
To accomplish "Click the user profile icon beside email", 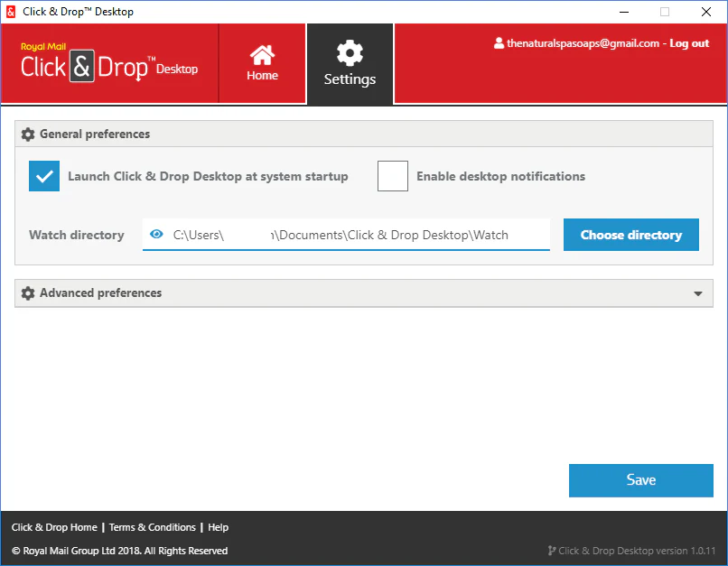I will [498, 43].
